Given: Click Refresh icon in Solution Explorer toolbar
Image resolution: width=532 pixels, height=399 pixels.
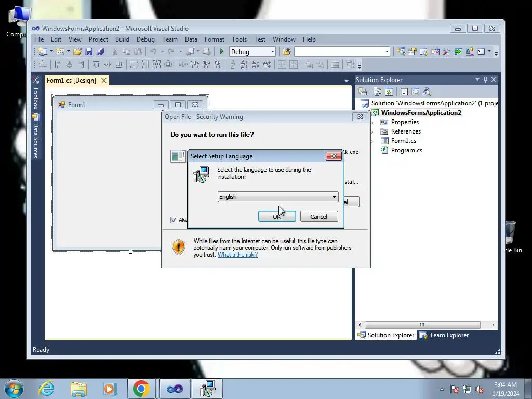Looking at the screenshot, I should pyautogui.click(x=389, y=91).
